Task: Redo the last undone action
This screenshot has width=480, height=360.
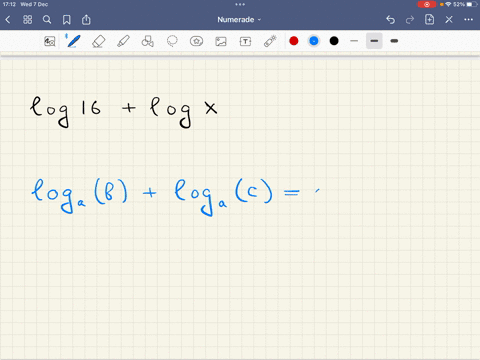Action: [410, 20]
